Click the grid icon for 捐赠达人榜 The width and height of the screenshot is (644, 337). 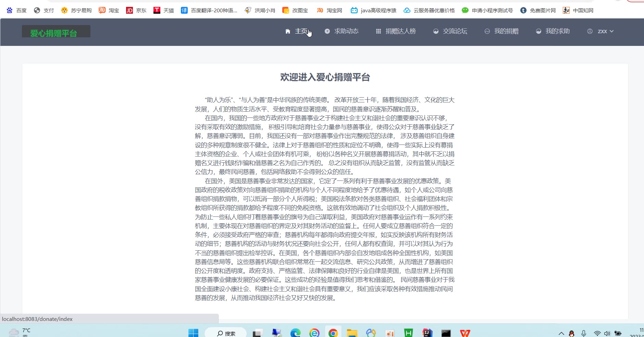pos(379,31)
